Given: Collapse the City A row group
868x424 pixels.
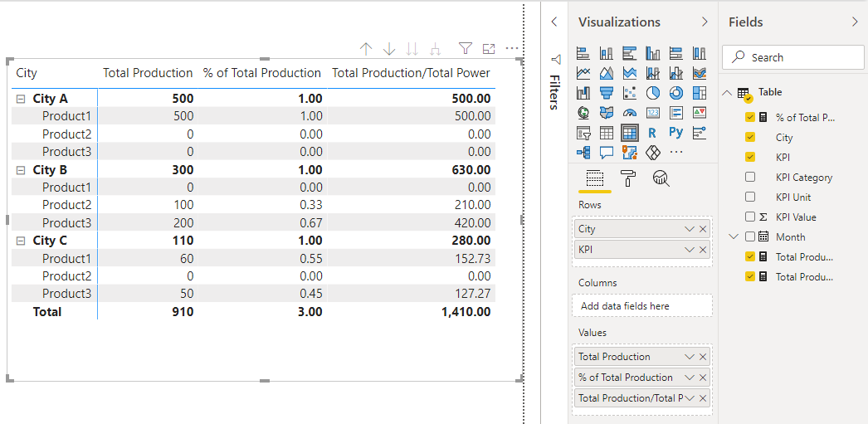Looking at the screenshot, I should coord(21,99).
